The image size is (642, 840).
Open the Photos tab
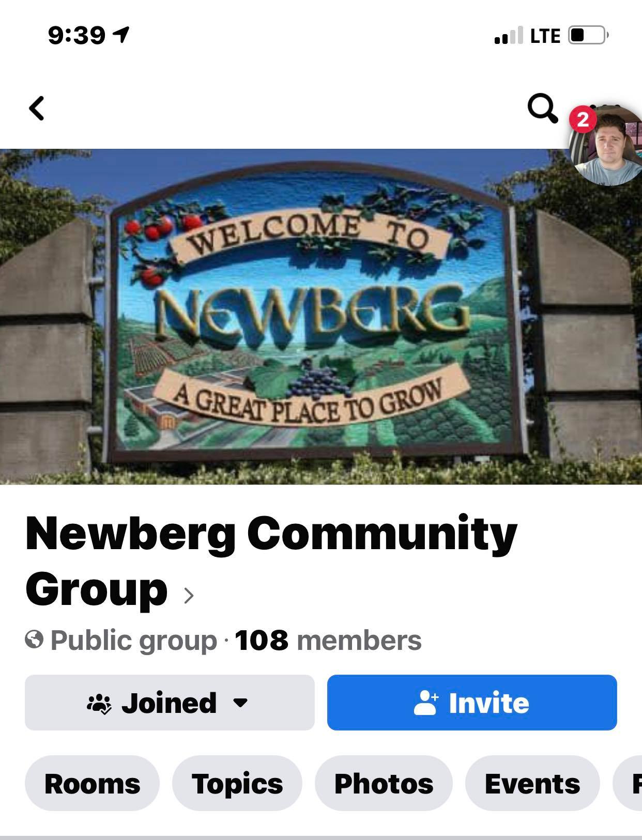tap(384, 783)
